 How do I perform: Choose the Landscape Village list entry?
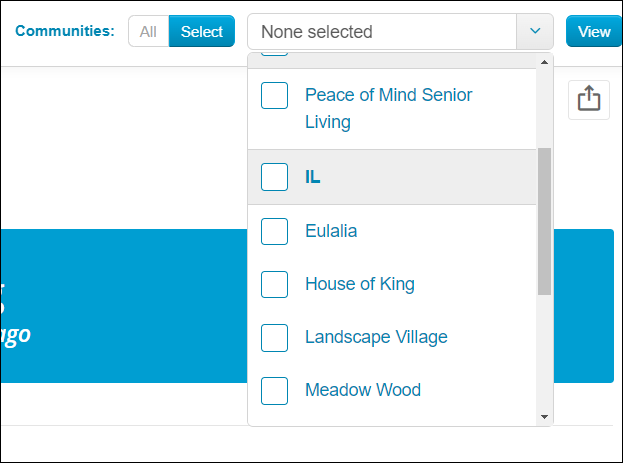coord(376,337)
